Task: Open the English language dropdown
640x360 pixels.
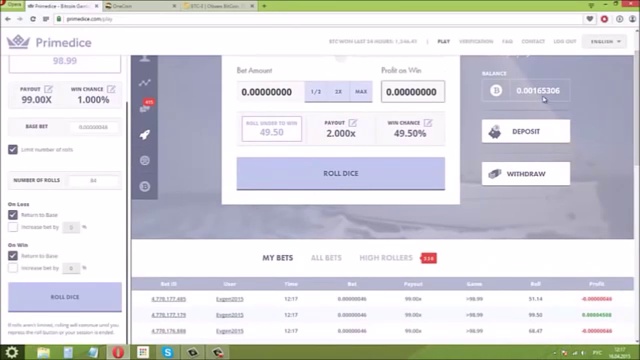Action: pos(604,42)
